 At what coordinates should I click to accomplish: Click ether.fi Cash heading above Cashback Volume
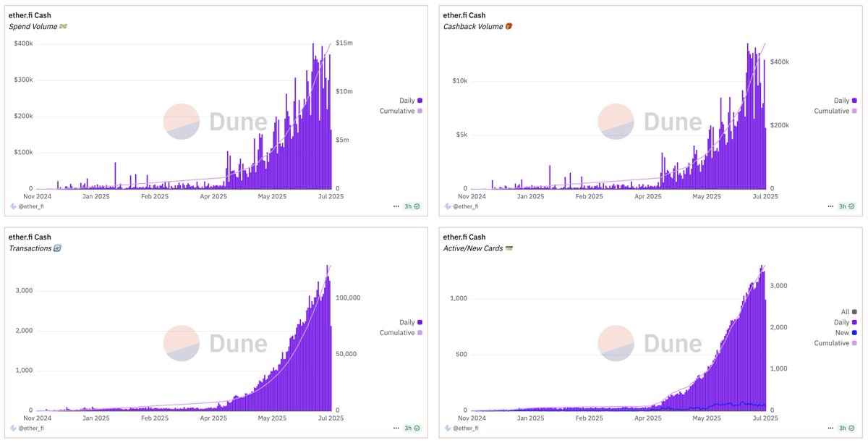coord(464,15)
